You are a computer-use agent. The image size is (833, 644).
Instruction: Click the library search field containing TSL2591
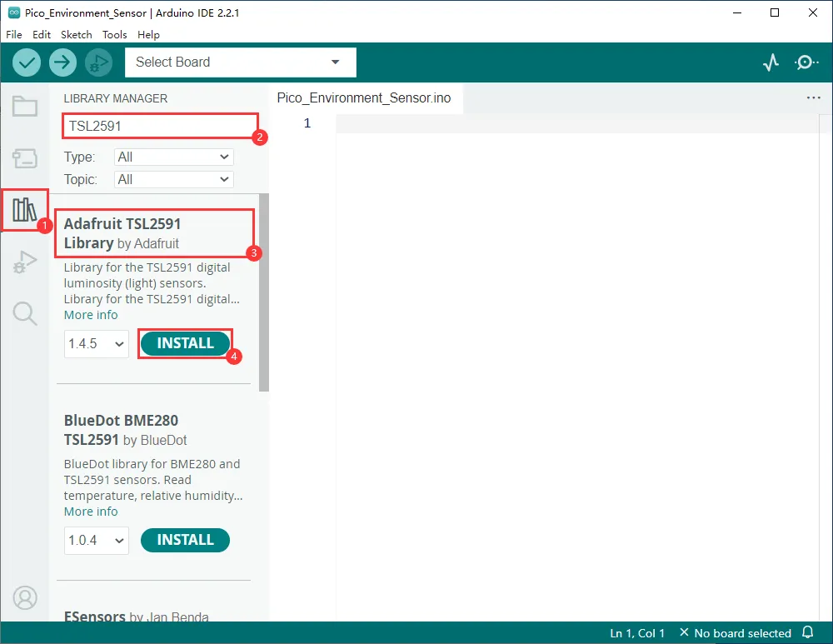click(160, 126)
